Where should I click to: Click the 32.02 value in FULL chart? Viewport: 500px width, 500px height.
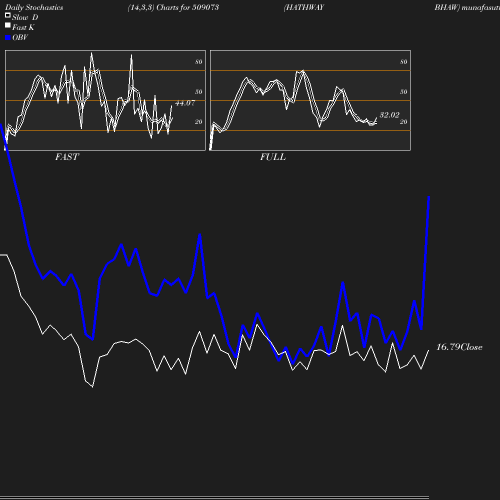point(389,115)
